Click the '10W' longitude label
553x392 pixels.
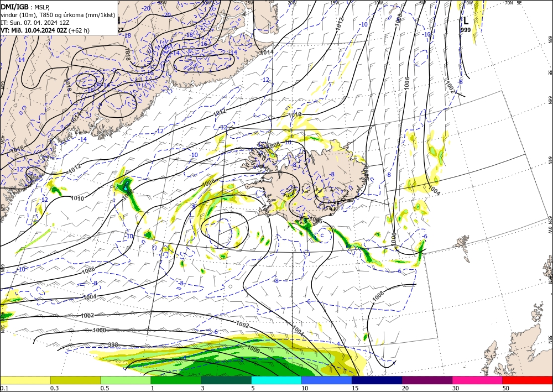point(378,3)
